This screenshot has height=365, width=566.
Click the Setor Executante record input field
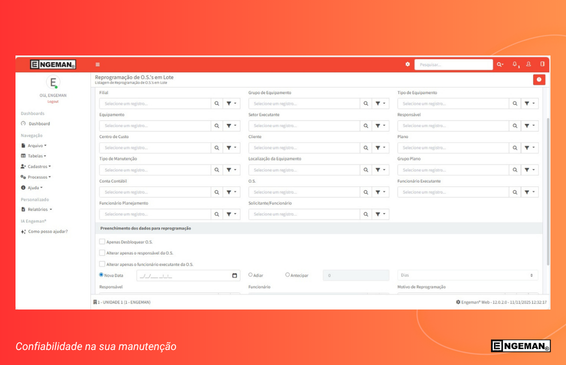(x=304, y=126)
